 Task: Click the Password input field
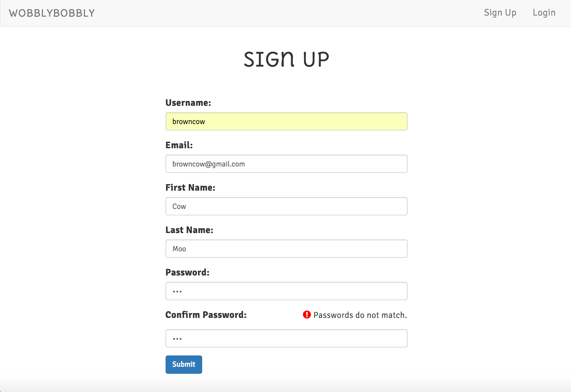(286, 291)
